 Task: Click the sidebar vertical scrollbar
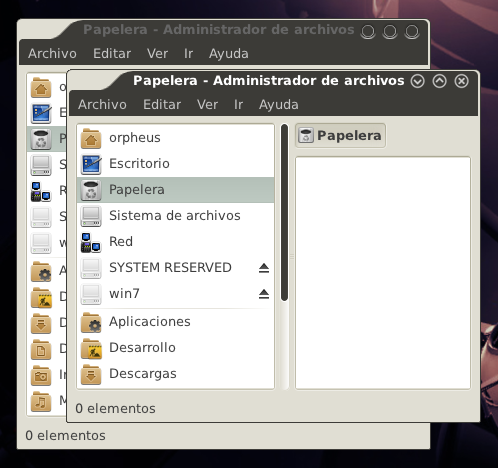tap(284, 213)
